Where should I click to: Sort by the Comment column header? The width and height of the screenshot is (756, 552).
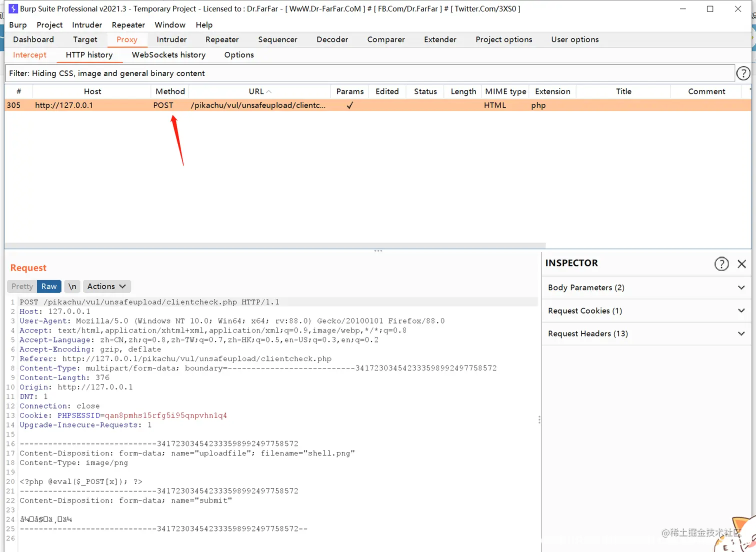pyautogui.click(x=706, y=91)
